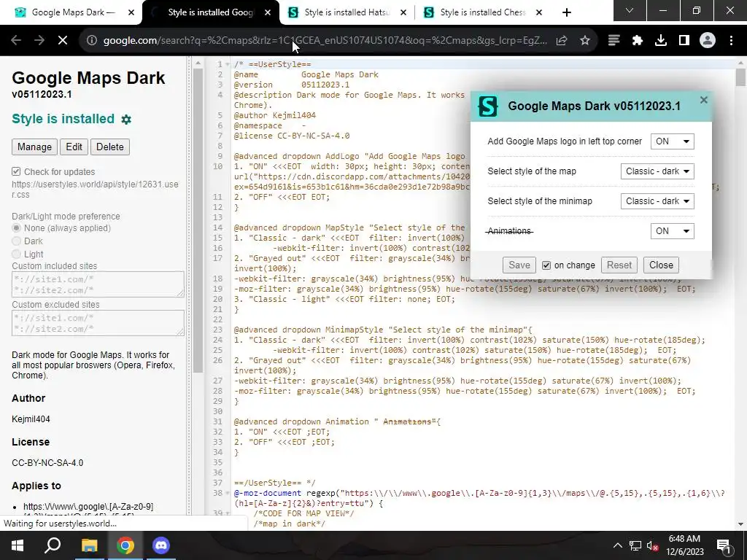Open Animations ON dropdown
The width and height of the screenshot is (747, 560).
click(x=672, y=231)
